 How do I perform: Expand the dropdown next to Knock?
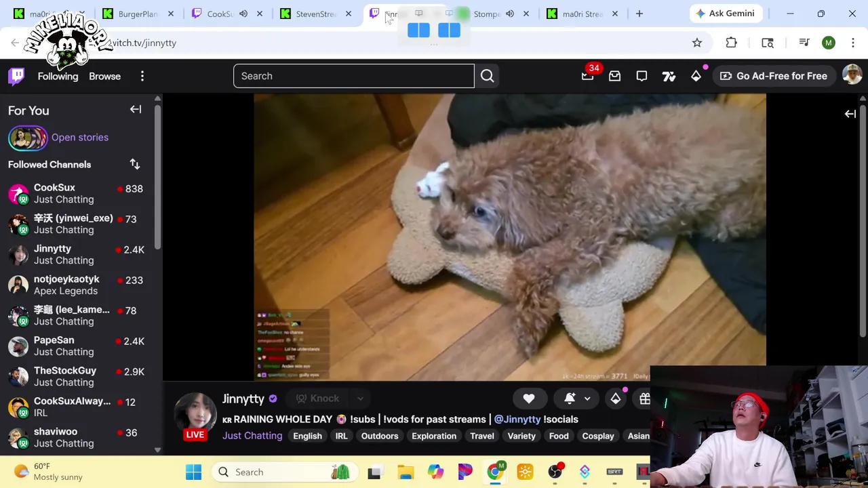360,399
